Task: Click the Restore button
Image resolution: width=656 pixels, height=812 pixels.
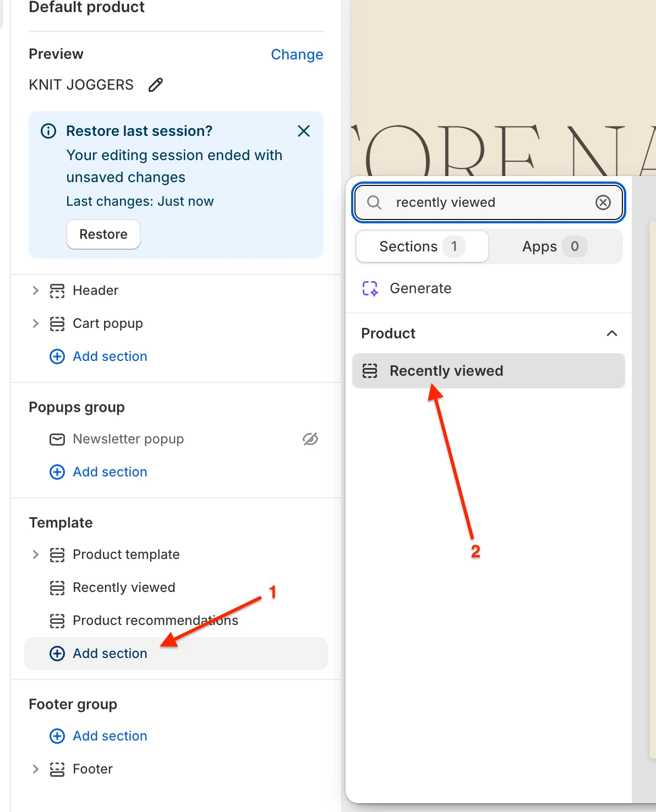Action: (x=103, y=234)
